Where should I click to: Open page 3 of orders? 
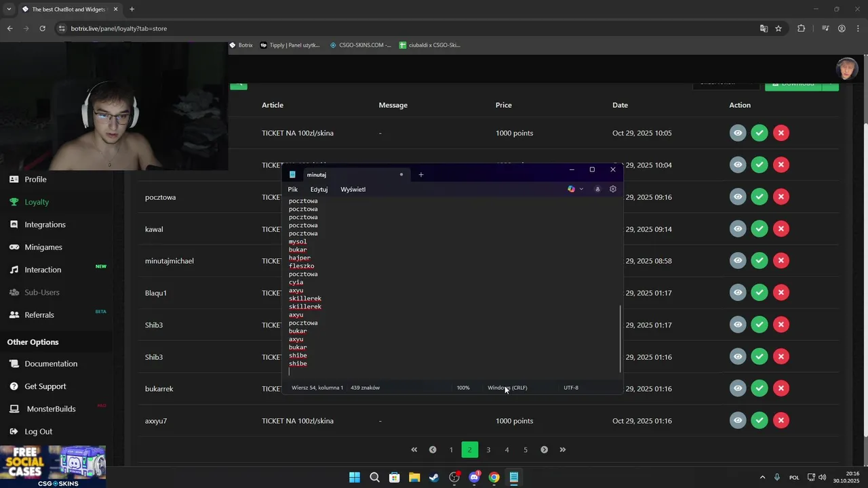488,450
